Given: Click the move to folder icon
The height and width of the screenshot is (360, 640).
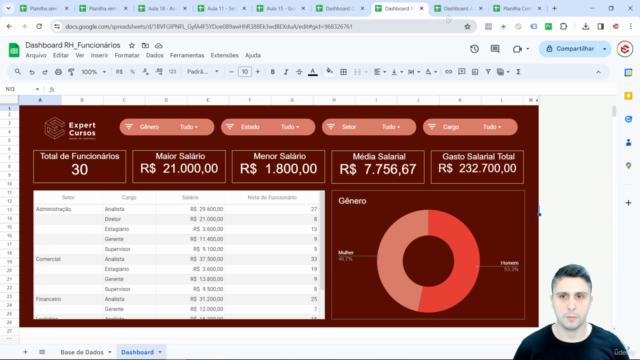Looking at the screenshot, I should tap(145, 45).
